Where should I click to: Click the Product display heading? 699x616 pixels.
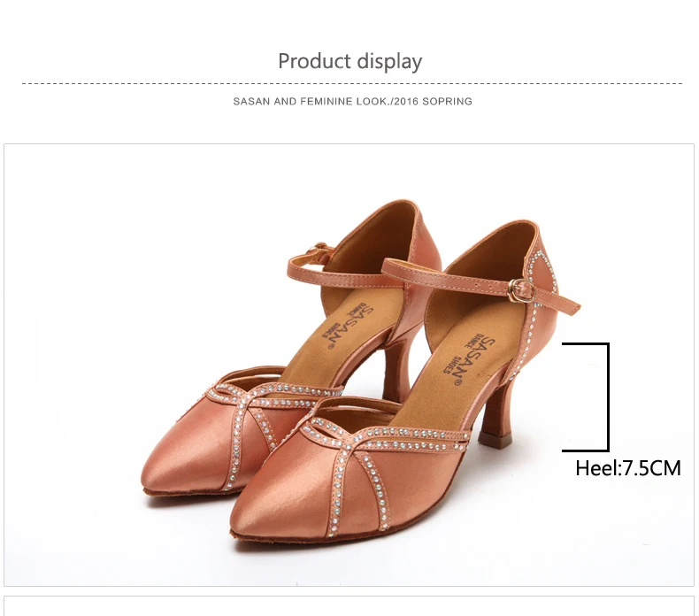350,62
